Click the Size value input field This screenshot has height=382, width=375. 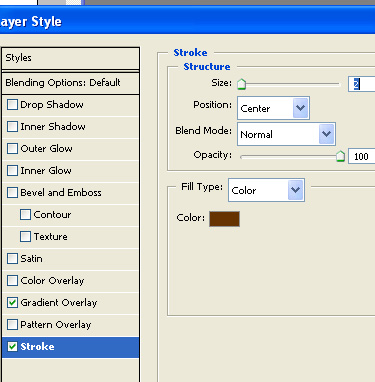pos(362,84)
